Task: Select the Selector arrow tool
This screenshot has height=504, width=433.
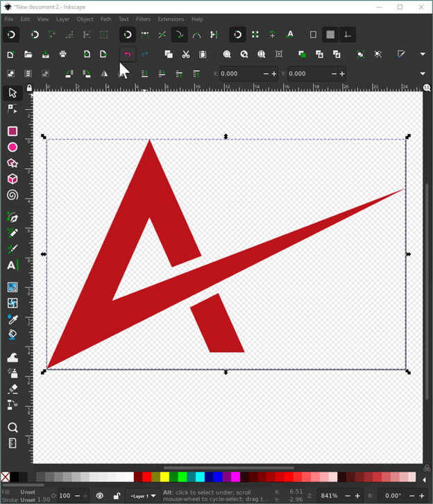Action: [x=12, y=93]
